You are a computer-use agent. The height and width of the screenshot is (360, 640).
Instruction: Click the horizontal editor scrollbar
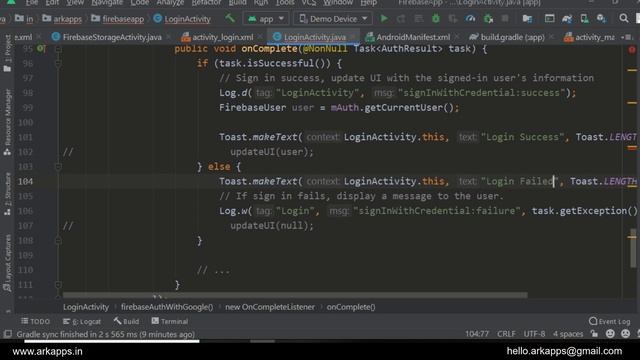295,295
